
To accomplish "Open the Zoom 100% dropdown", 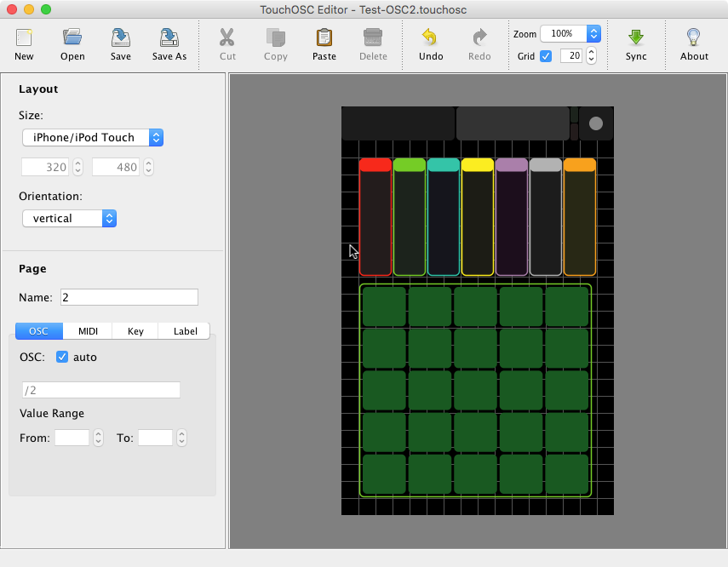I will (570, 34).
